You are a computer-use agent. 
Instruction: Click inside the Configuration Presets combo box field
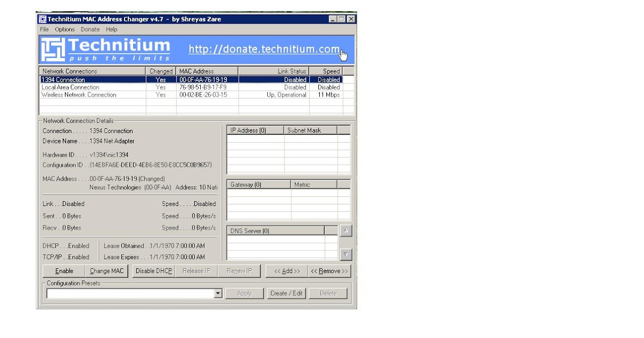[130, 293]
